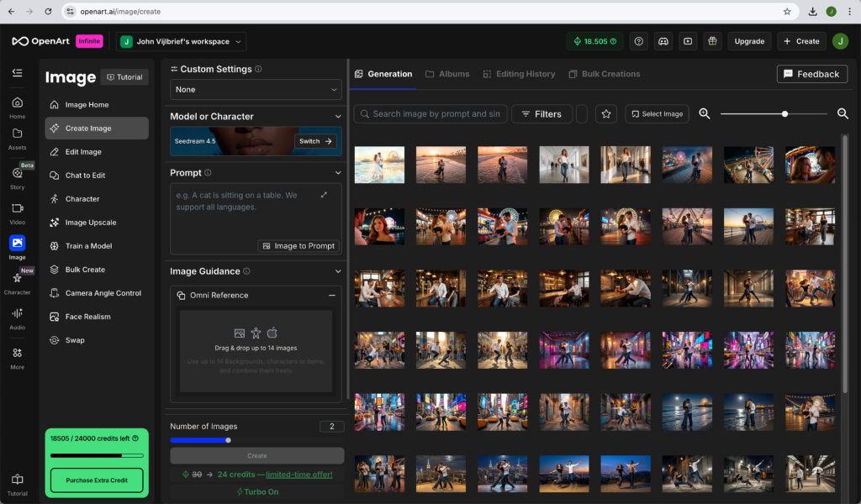Open the workspace selector dropdown

tap(182, 41)
